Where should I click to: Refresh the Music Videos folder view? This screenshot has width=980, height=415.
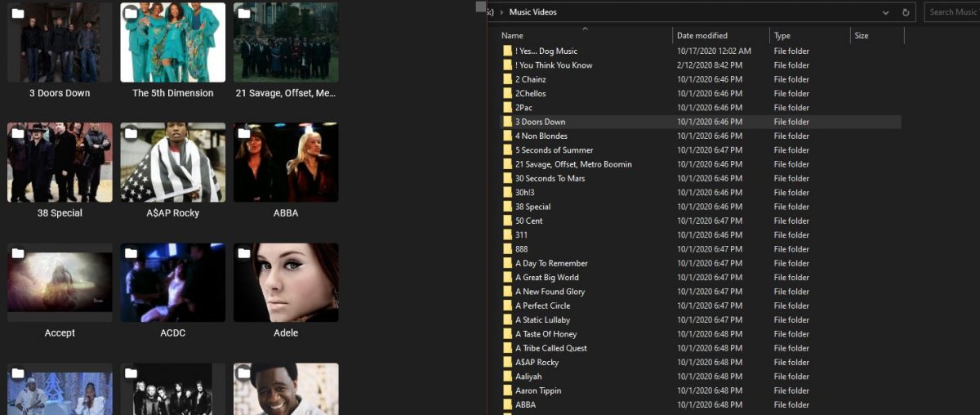tap(905, 12)
